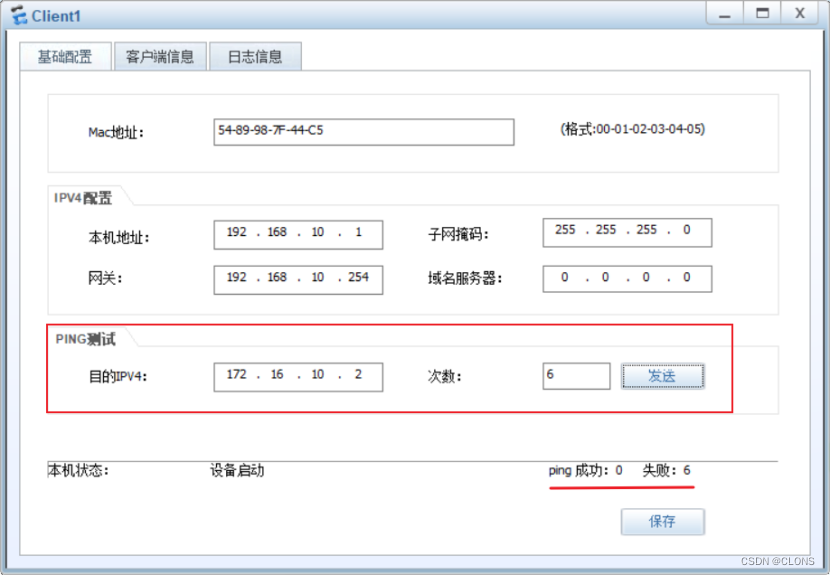The height and width of the screenshot is (575, 830).
Task: Open the 日志信息 tab
Action: (x=255, y=56)
